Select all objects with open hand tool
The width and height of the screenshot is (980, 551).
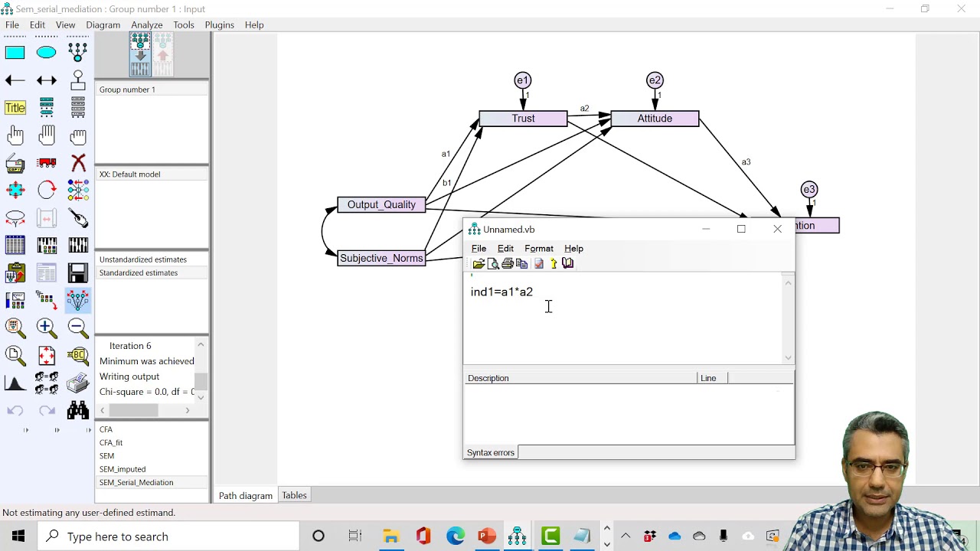pos(47,135)
